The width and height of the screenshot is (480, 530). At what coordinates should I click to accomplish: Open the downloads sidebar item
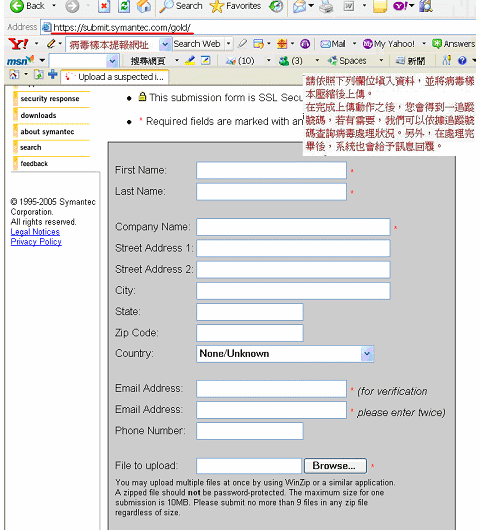[38, 116]
